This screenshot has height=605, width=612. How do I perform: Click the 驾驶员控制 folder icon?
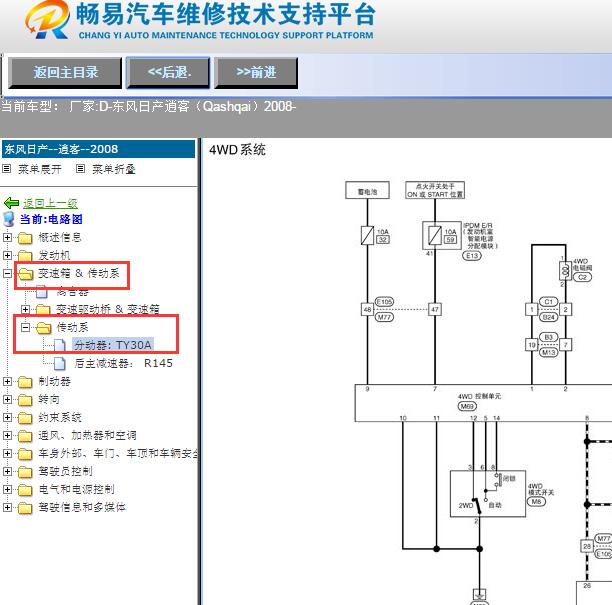coord(25,472)
